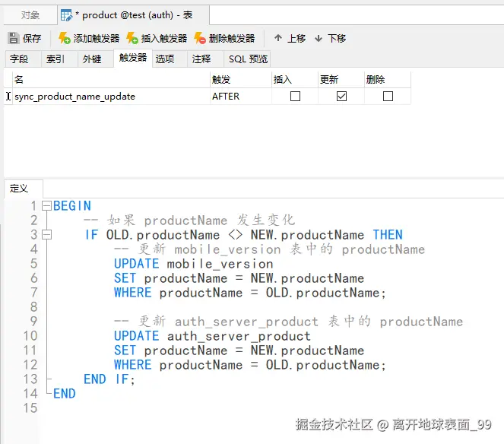Click 上移 (Move Up) label

coord(296,39)
